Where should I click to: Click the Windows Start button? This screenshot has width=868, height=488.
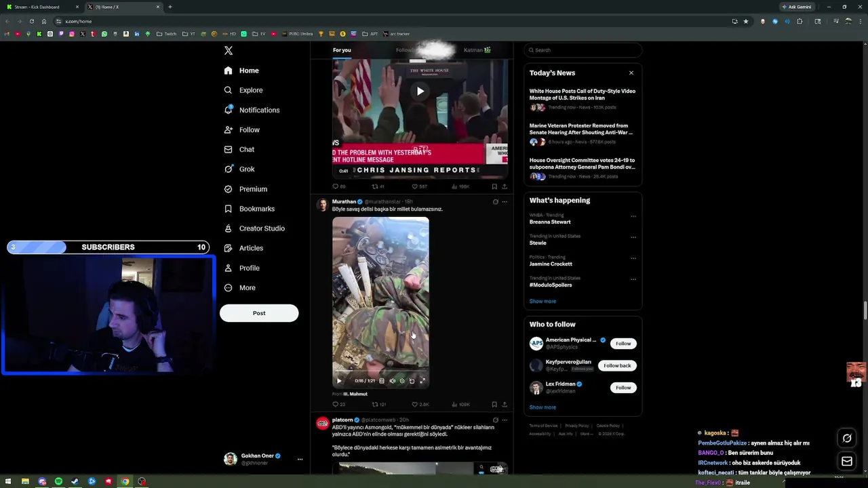point(8,481)
